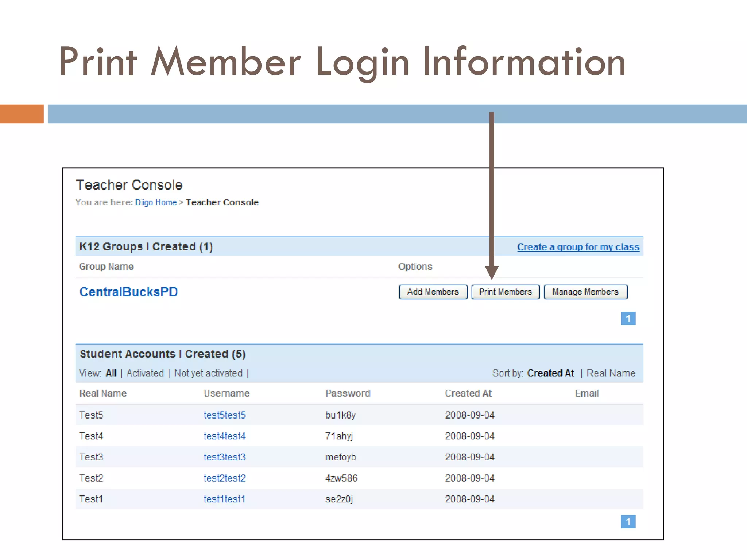Screen dimensions: 747x560
Task: Open Manage Members for CentralBucksPD
Action: pyautogui.click(x=585, y=292)
